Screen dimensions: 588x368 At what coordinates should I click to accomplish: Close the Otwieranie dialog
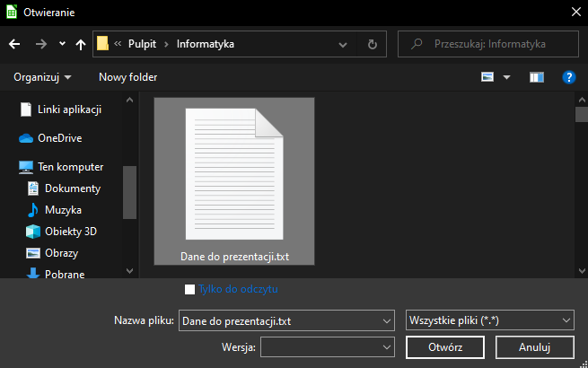point(576,12)
